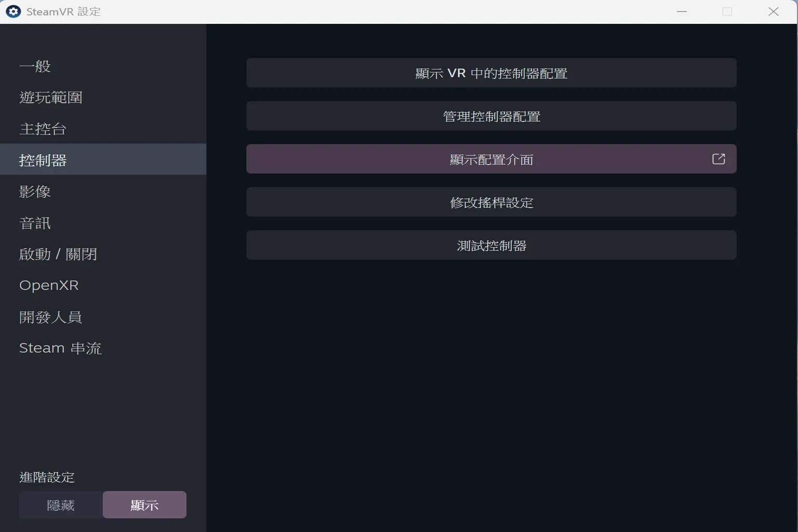The height and width of the screenshot is (532, 798).
Task: Open the OpenXR settings tab
Action: (x=49, y=285)
